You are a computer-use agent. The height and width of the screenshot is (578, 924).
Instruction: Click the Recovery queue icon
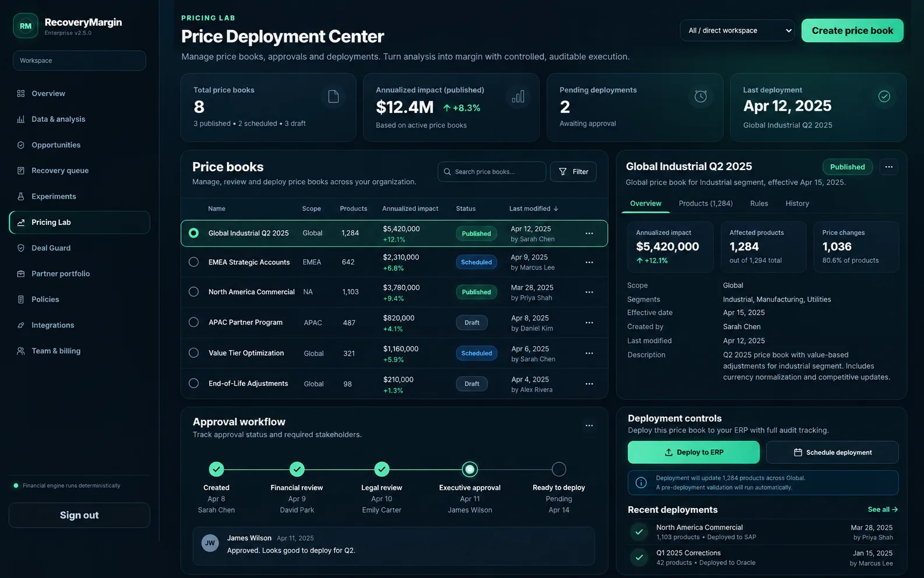tap(21, 171)
